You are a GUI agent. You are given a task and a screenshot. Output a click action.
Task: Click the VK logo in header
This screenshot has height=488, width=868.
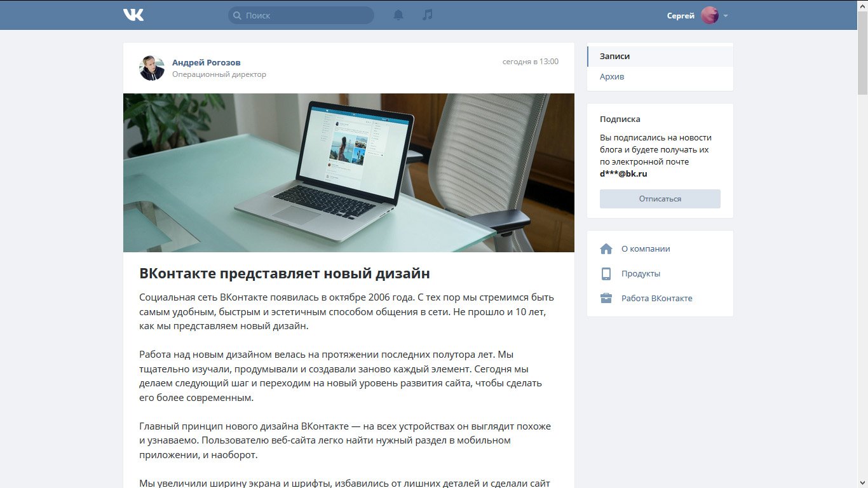133,15
